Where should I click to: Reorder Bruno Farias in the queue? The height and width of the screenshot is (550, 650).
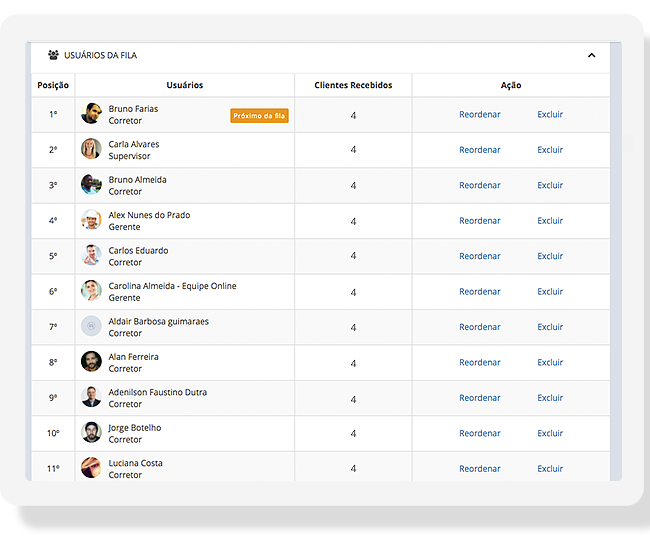479,115
